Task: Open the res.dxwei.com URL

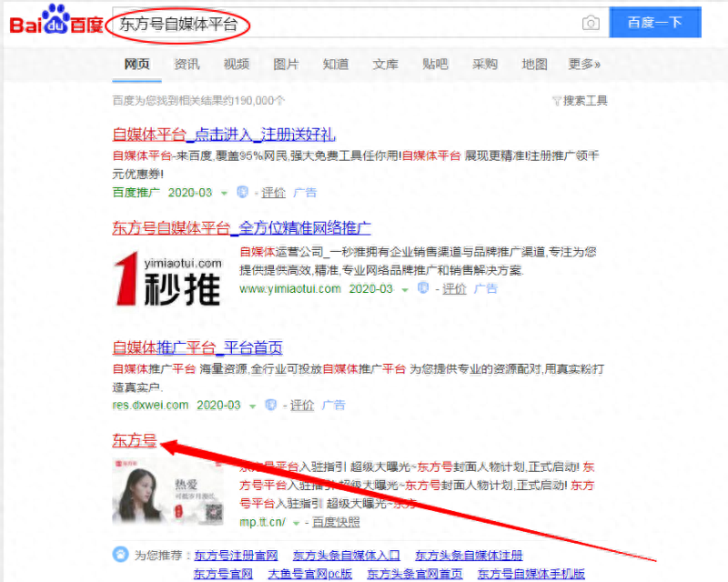Action: (150, 406)
